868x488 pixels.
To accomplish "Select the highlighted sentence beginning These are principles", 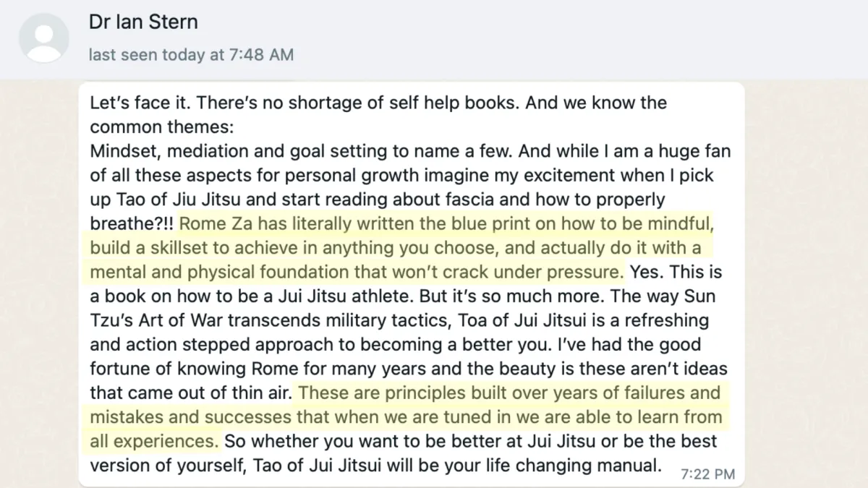I will 406,416.
